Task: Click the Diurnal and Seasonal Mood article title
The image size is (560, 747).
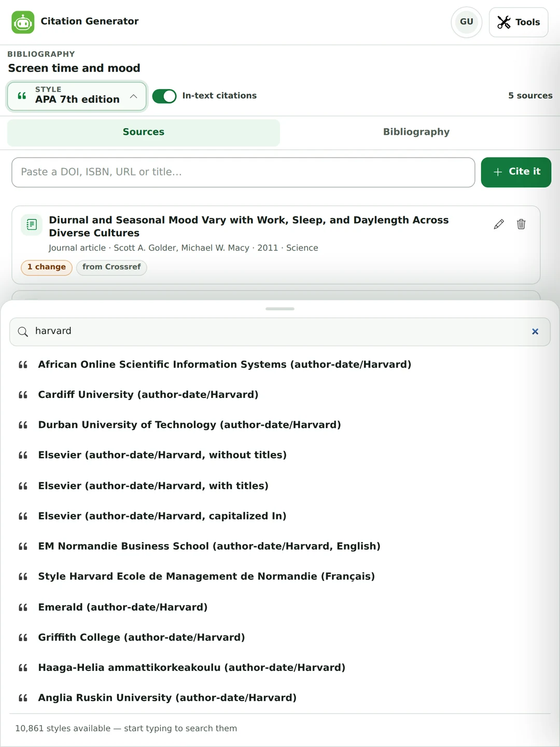Action: pos(249,227)
